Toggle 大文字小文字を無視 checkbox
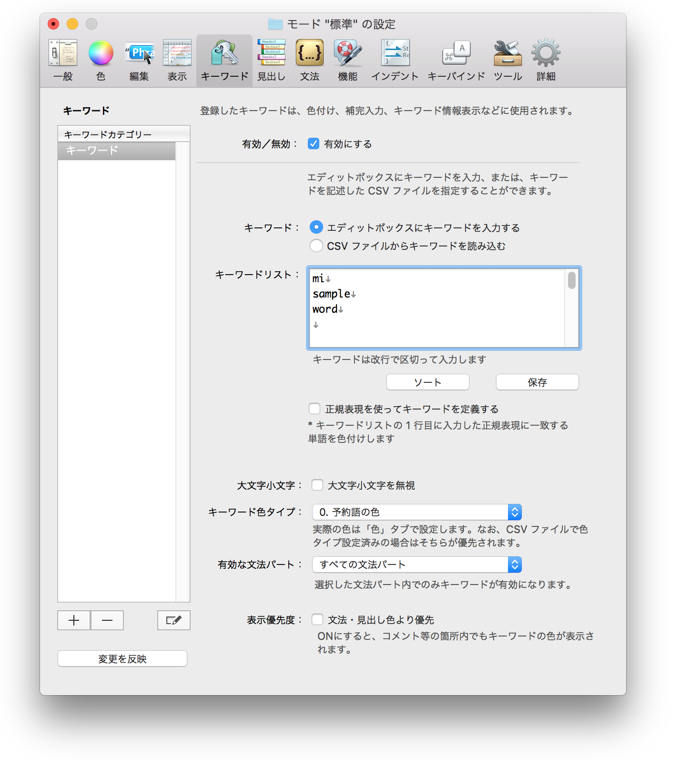700x760 pixels. [x=317, y=485]
